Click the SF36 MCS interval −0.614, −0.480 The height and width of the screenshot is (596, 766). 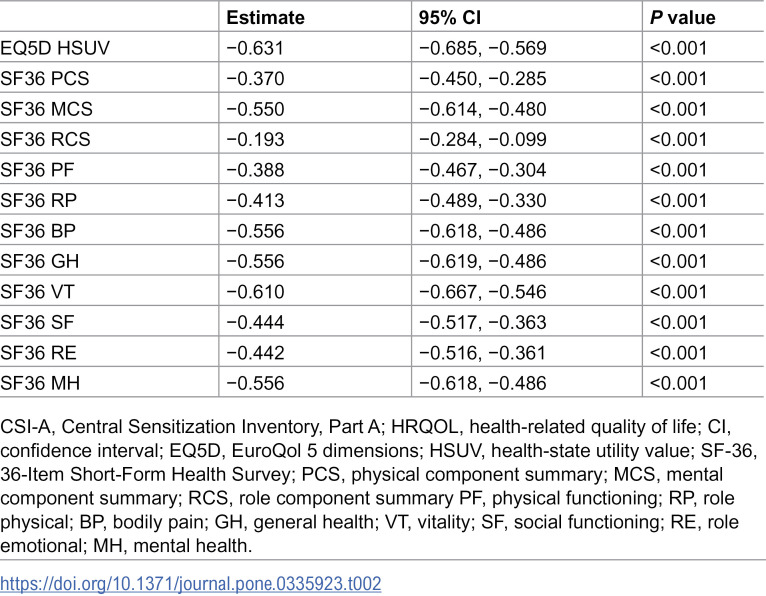pos(482,109)
